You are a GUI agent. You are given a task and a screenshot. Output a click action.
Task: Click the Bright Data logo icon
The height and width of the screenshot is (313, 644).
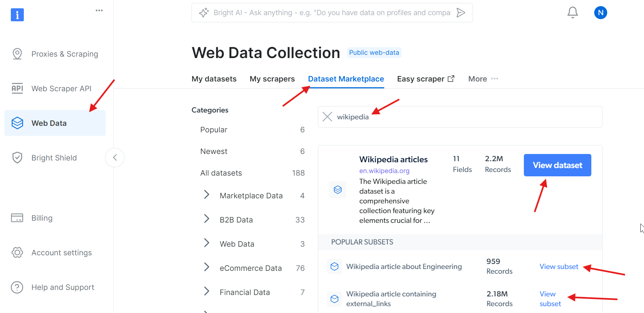point(17,15)
